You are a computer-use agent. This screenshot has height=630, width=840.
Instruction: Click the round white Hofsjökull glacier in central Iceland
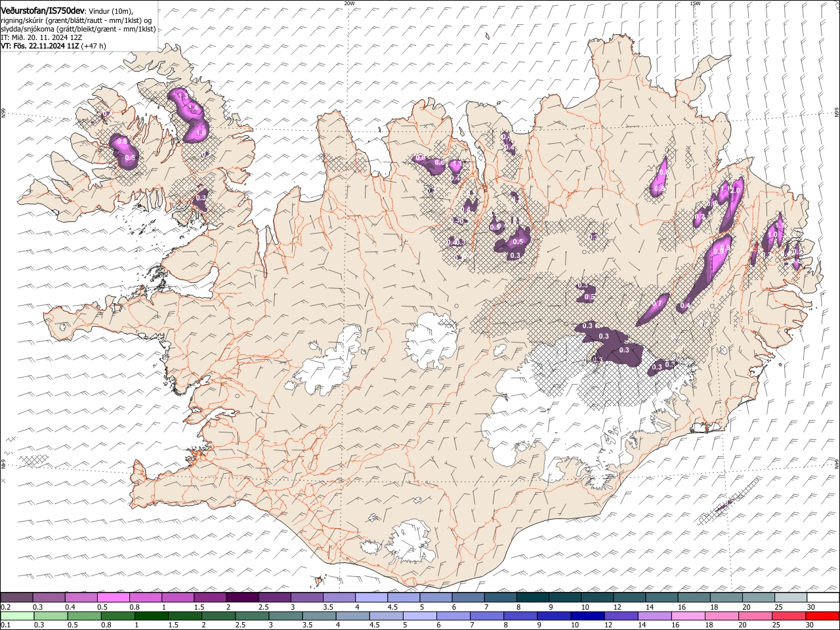[431, 341]
